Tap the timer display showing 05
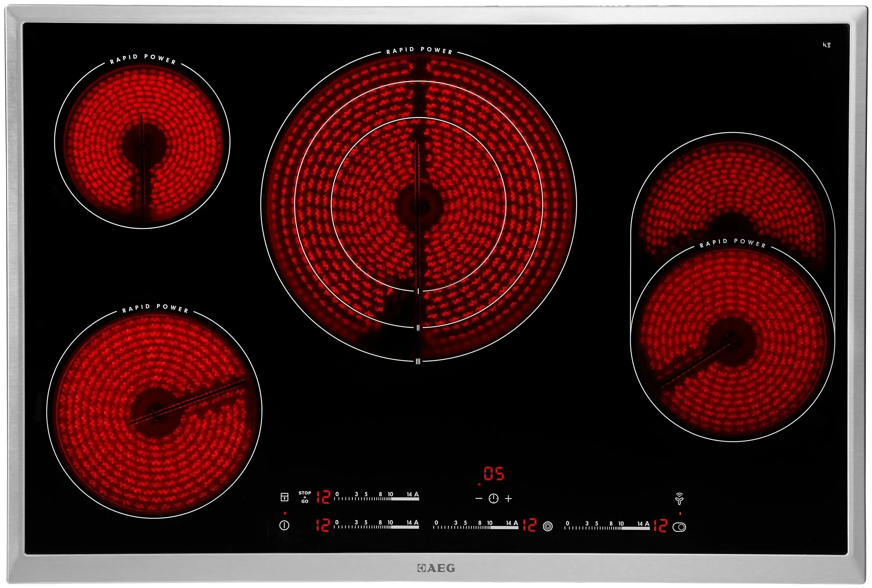The height and width of the screenshot is (588, 872). [494, 474]
